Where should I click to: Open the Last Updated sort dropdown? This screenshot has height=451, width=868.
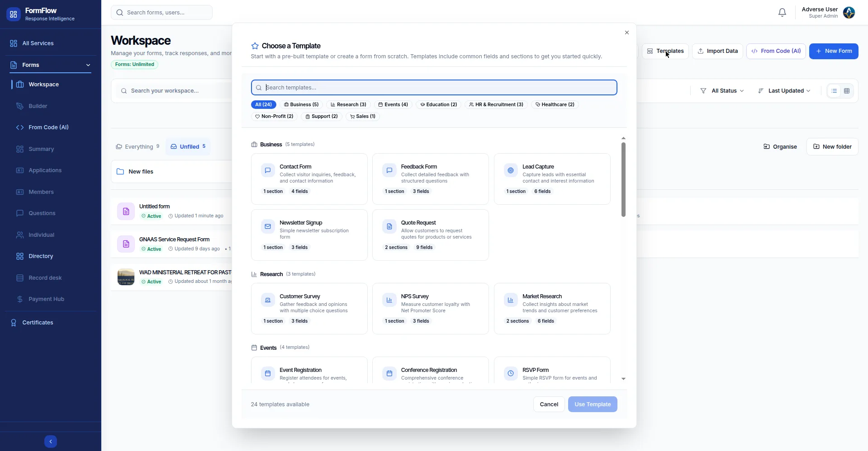[x=784, y=91]
